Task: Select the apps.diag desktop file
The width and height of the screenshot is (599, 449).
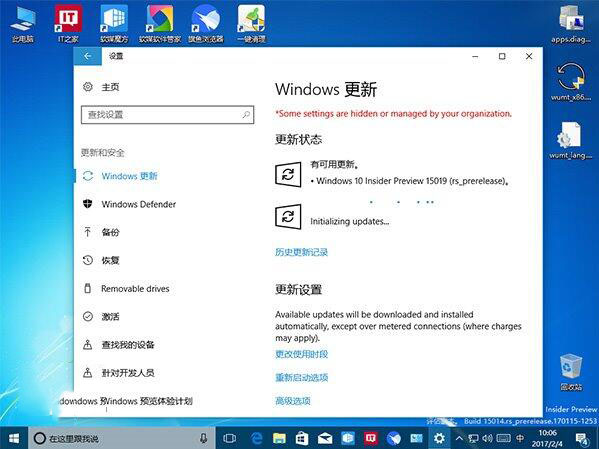Action: click(571, 25)
